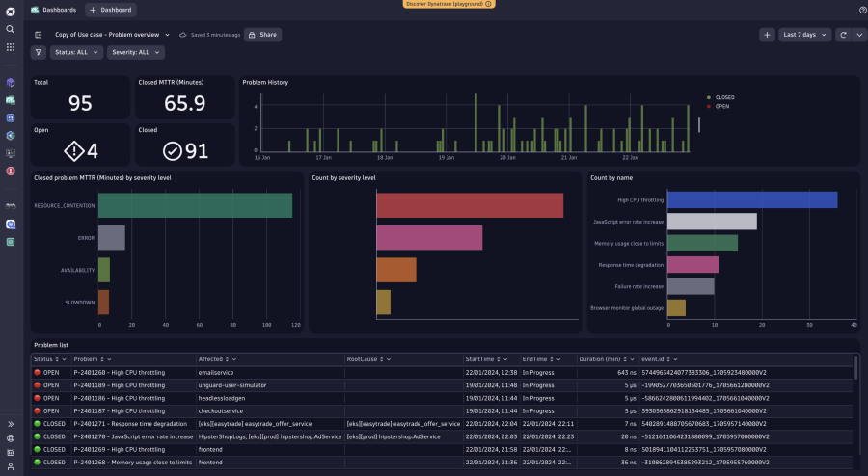
Task: Click the JavaScript error rate increase bar
Action: pyautogui.click(x=712, y=222)
